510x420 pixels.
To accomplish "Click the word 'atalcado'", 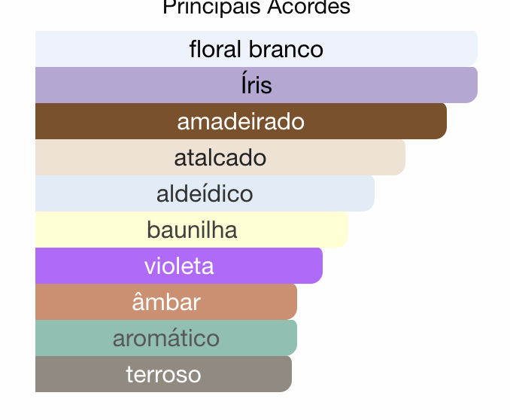I will coord(220,157).
